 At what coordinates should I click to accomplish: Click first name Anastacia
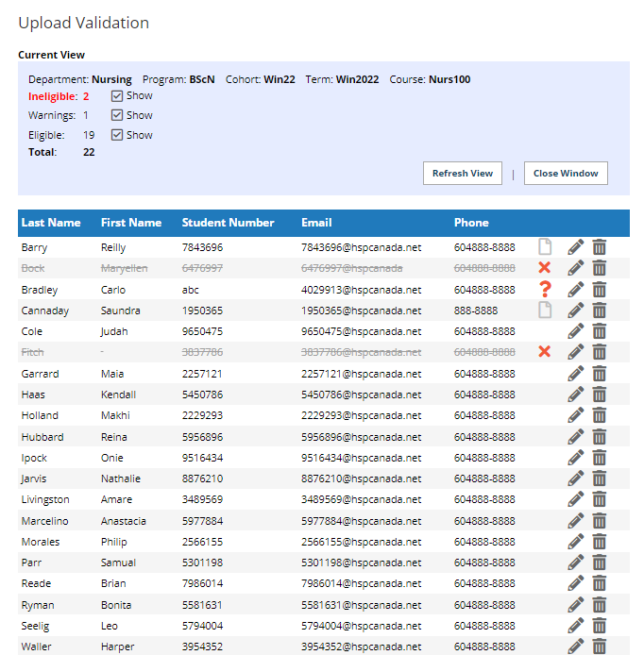coord(124,521)
